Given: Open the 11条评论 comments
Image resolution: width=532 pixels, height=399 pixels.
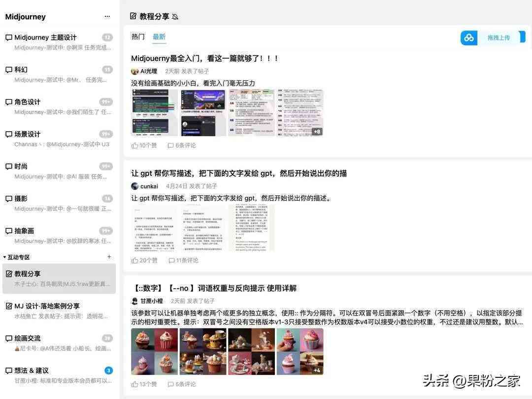Looking at the screenshot, I should pyautogui.click(x=184, y=260).
